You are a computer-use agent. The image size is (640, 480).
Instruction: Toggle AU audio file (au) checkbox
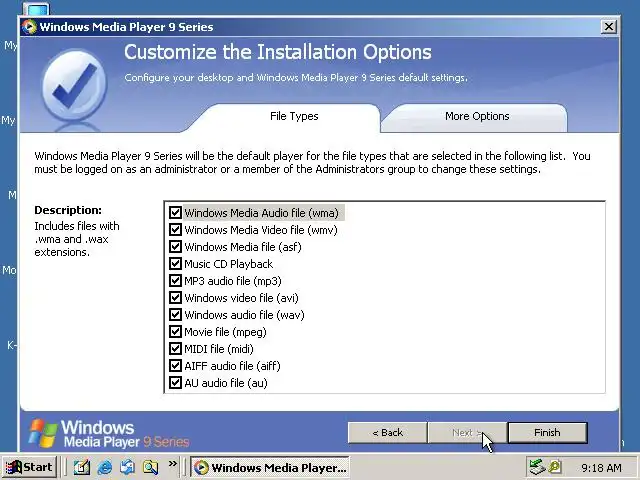(175, 383)
